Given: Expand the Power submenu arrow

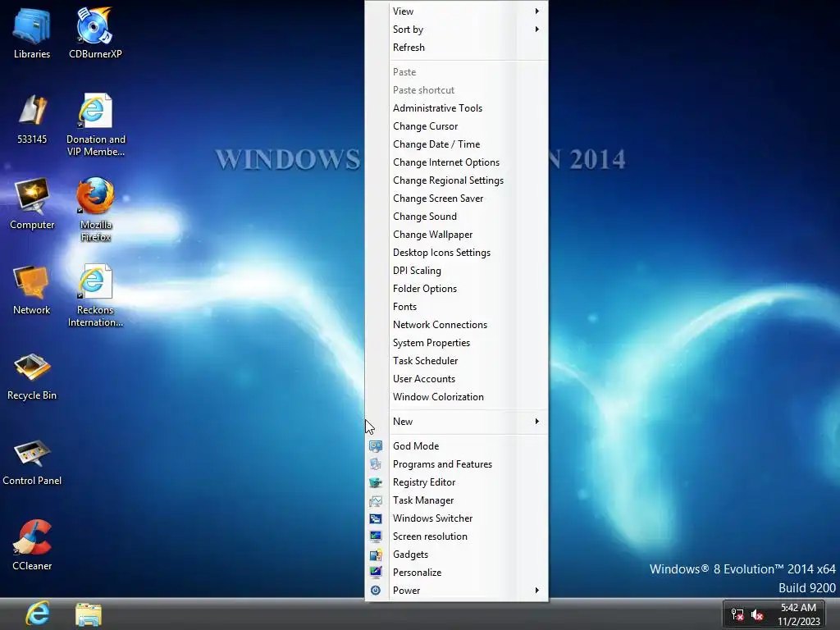Looking at the screenshot, I should (536, 591).
